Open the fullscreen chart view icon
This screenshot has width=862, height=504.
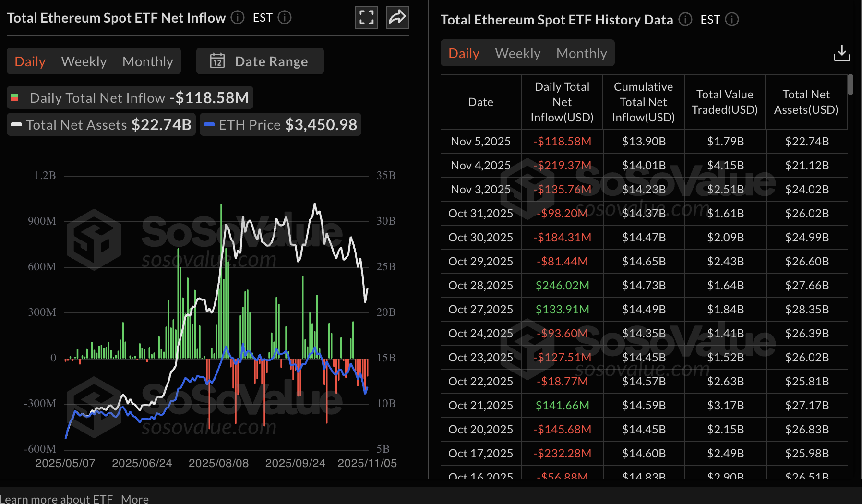pyautogui.click(x=366, y=17)
